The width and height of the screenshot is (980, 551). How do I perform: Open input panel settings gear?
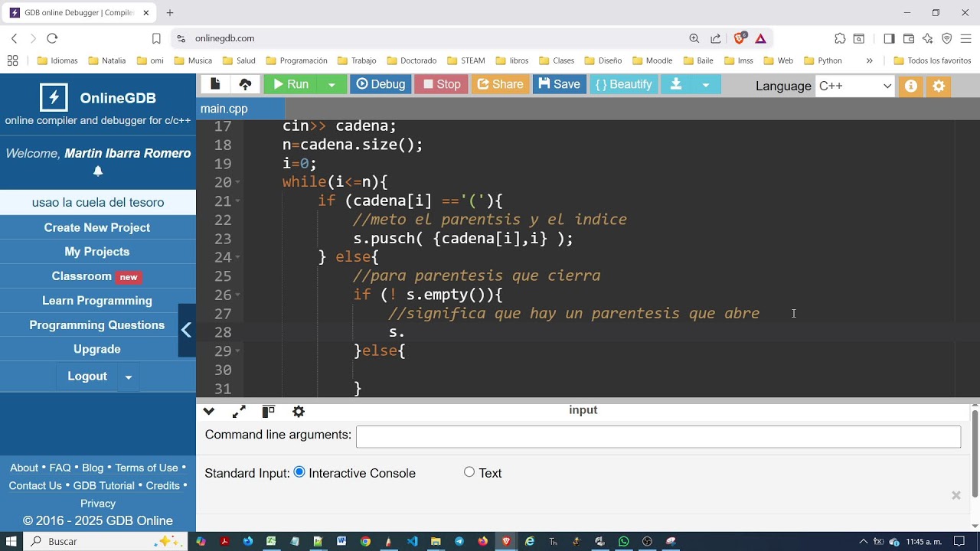(299, 412)
